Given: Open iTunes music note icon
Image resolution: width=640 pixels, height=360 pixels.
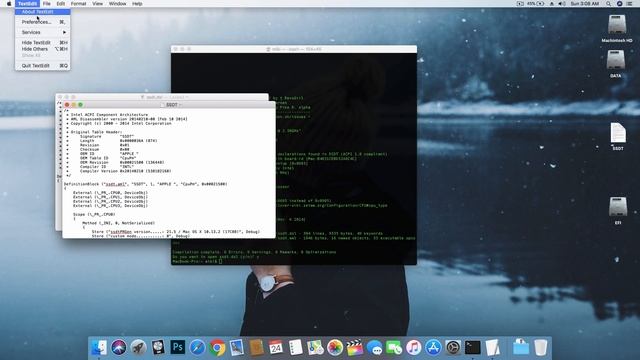Looking at the screenshot, I should pyautogui.click(x=413, y=348).
